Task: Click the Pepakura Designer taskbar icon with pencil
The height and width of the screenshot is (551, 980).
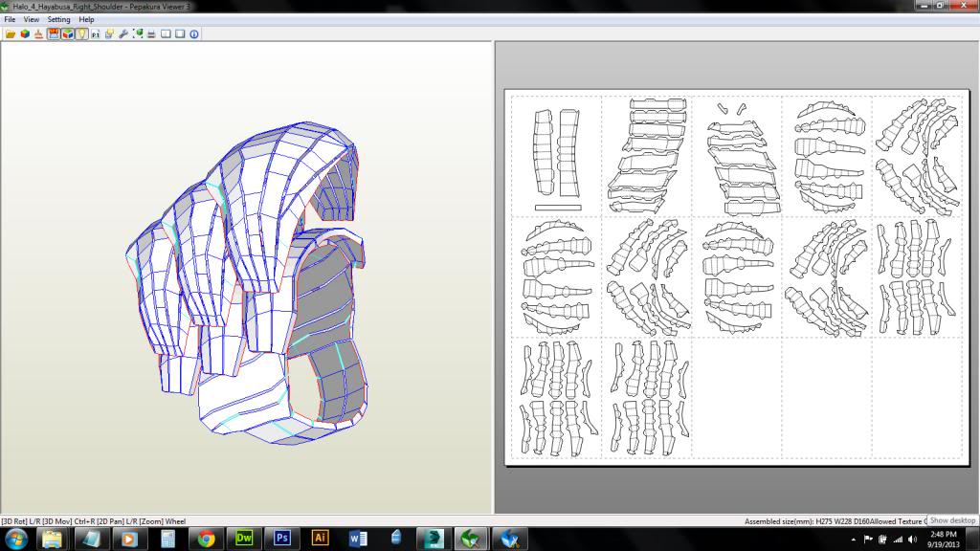Action: (510, 539)
